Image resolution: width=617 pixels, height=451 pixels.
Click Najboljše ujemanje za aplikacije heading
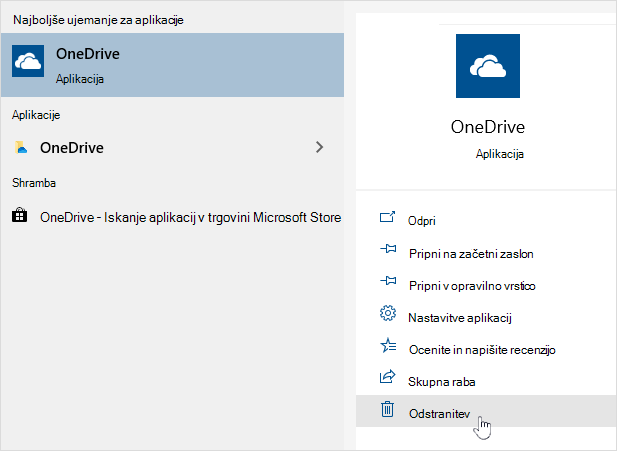98,20
